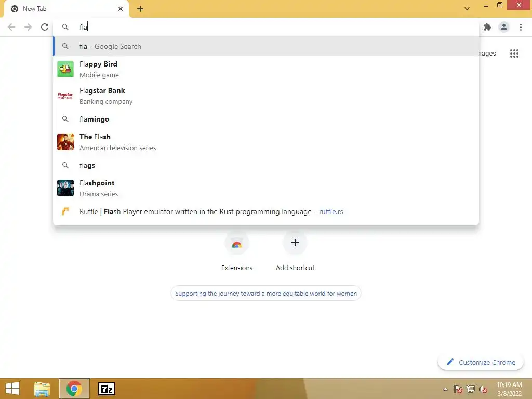Click the browser forward arrow
532x399 pixels.
click(x=28, y=27)
